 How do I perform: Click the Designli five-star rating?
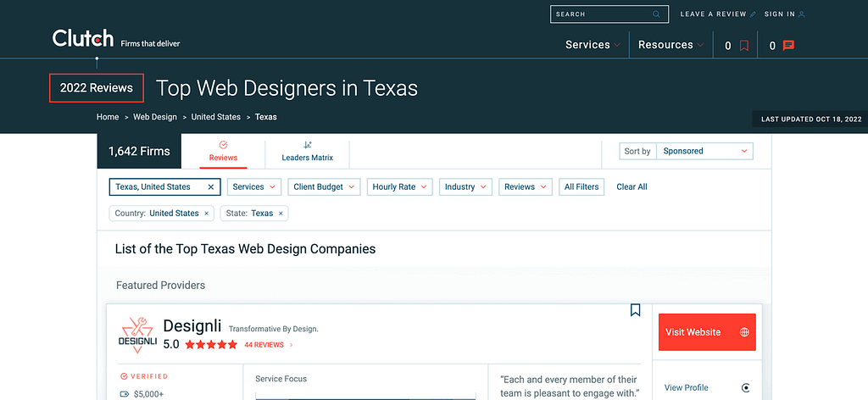point(211,345)
